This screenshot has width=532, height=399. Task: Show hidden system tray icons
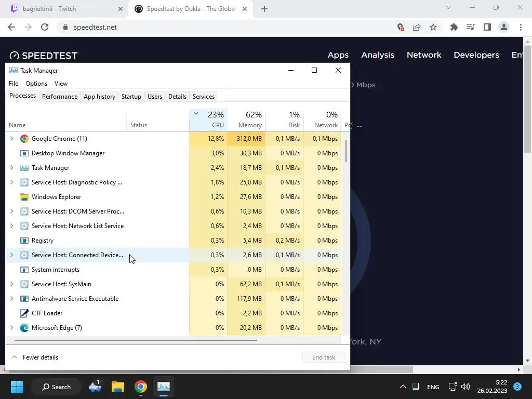pos(403,387)
